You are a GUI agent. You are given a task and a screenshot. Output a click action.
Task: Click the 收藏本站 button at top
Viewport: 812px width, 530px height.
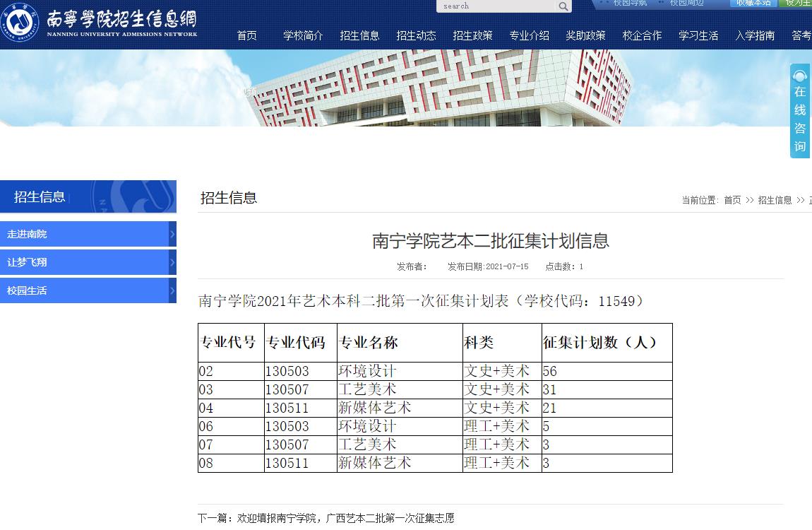click(x=753, y=3)
